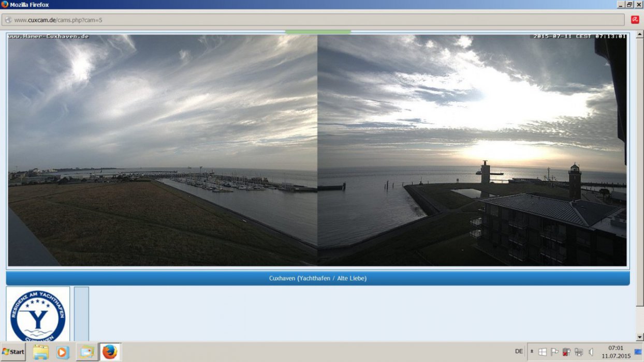Click the Action Center flag tray icon
The width and height of the screenshot is (644, 362).
tap(554, 352)
